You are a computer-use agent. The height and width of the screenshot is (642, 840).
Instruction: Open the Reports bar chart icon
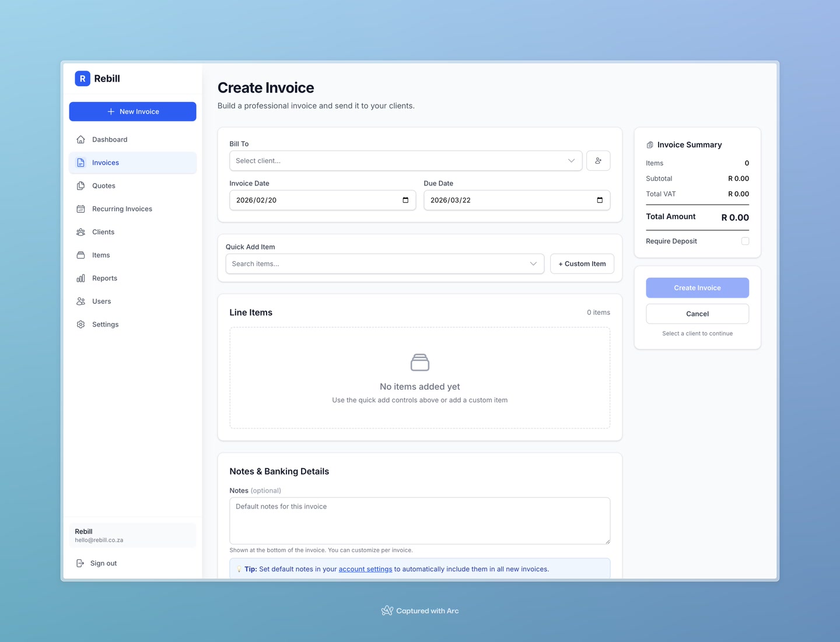click(80, 278)
